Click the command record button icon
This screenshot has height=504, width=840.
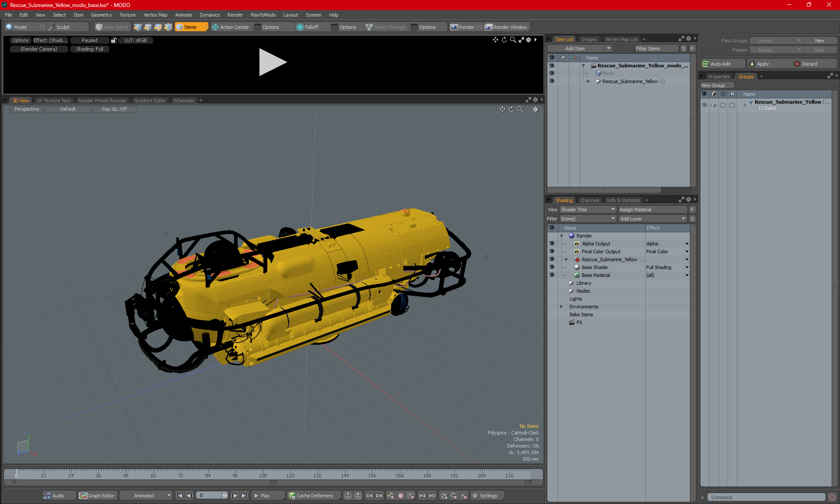tap(832, 497)
